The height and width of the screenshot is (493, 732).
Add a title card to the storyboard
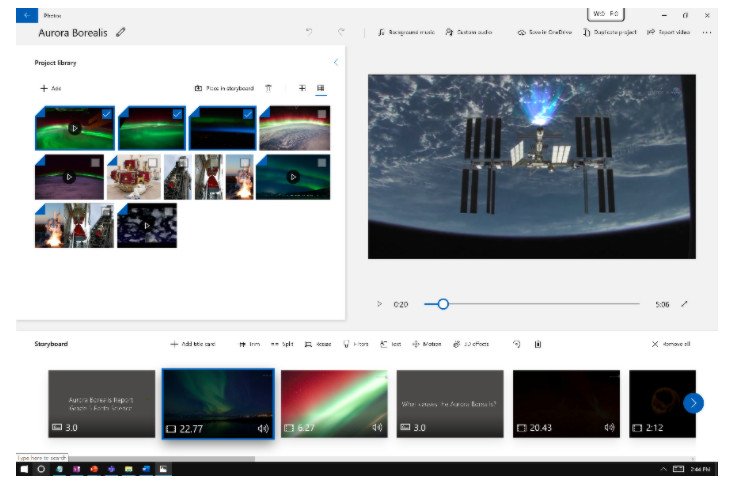tap(193, 344)
